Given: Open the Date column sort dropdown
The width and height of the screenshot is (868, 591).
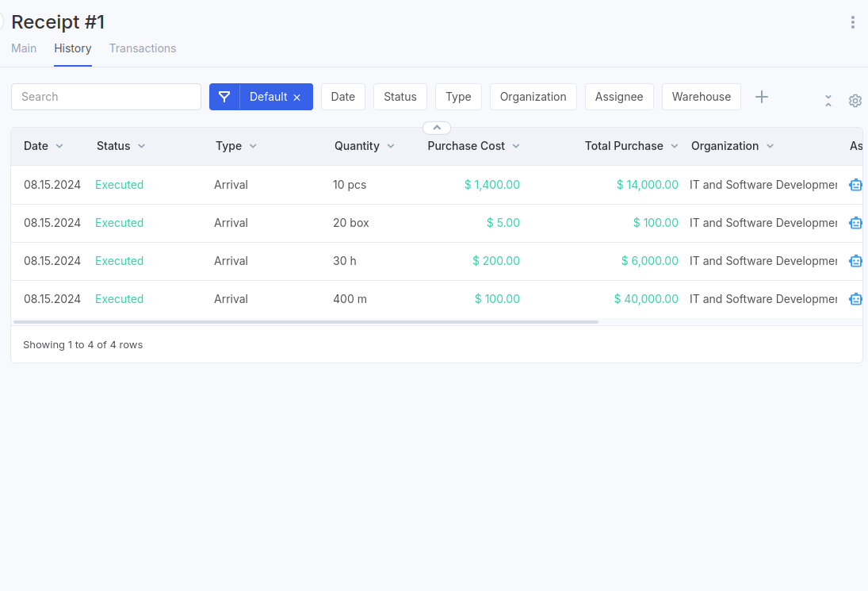Looking at the screenshot, I should 59,146.
